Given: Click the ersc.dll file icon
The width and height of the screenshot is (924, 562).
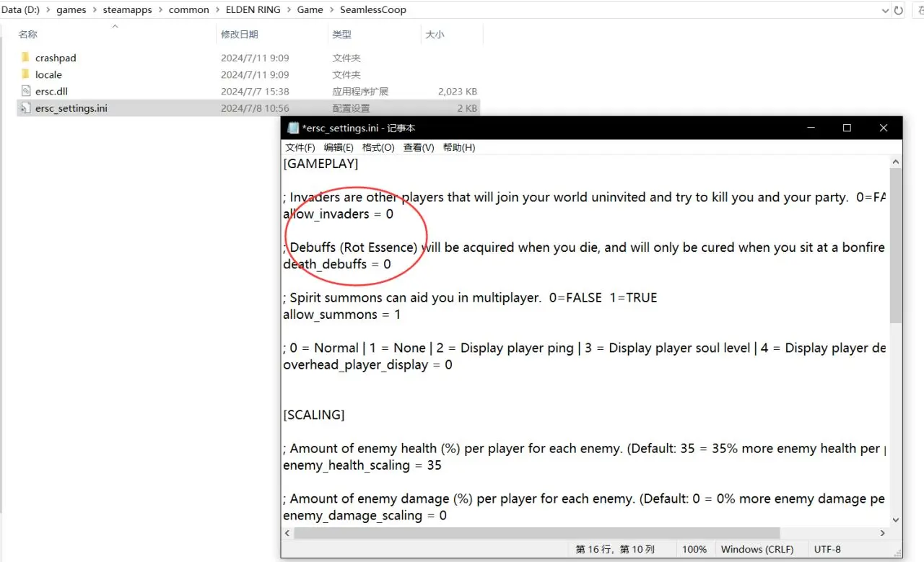Looking at the screenshot, I should (x=25, y=92).
